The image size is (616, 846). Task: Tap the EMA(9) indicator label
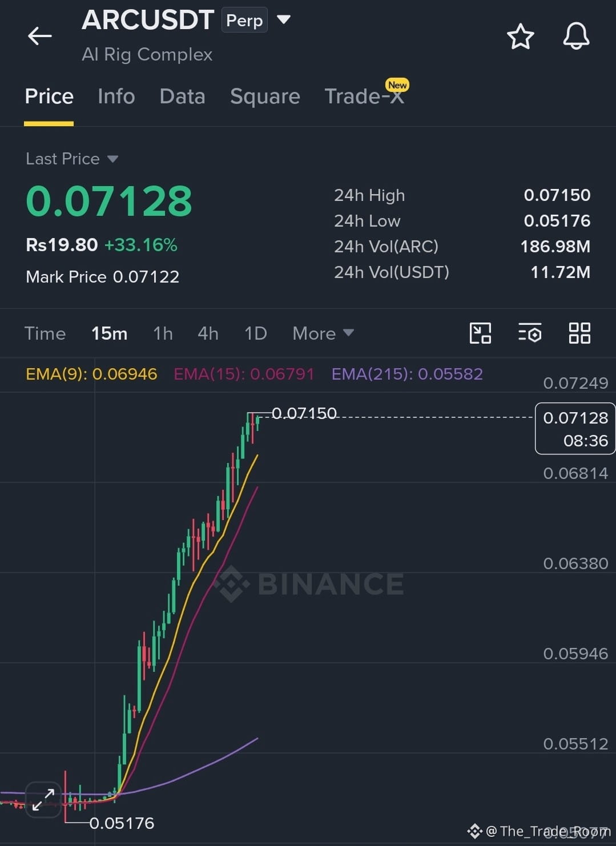91,374
